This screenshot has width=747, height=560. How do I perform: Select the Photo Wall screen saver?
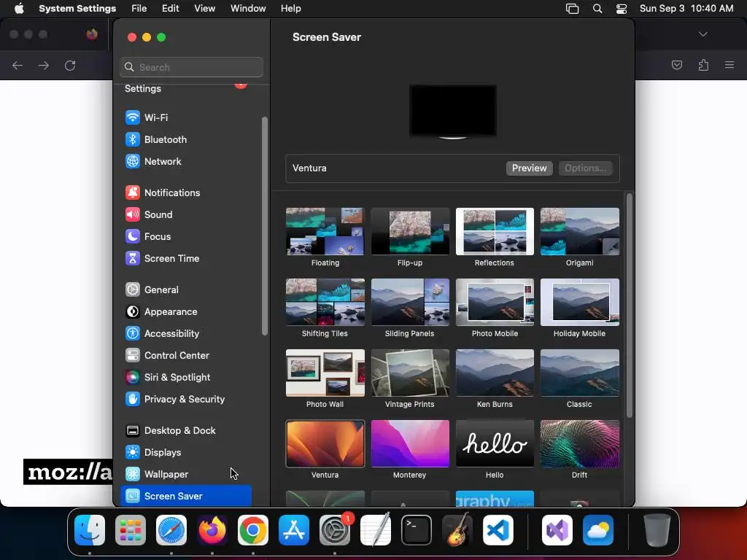pyautogui.click(x=325, y=373)
